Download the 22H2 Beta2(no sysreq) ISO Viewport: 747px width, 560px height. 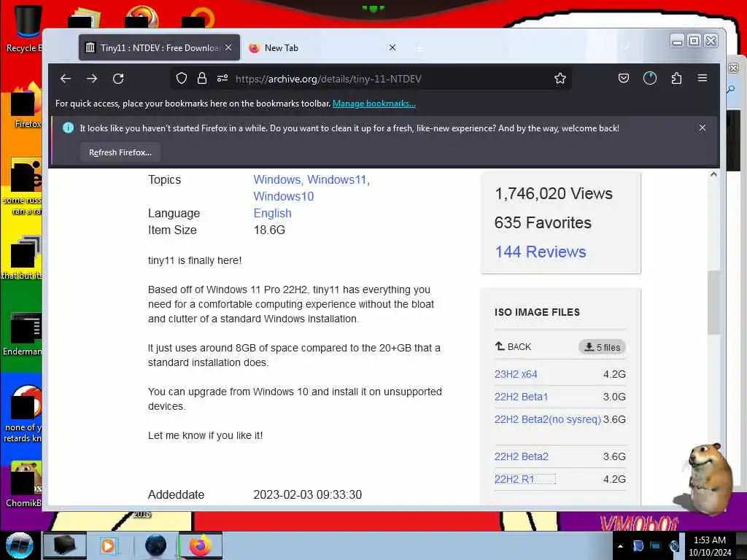coord(548,419)
